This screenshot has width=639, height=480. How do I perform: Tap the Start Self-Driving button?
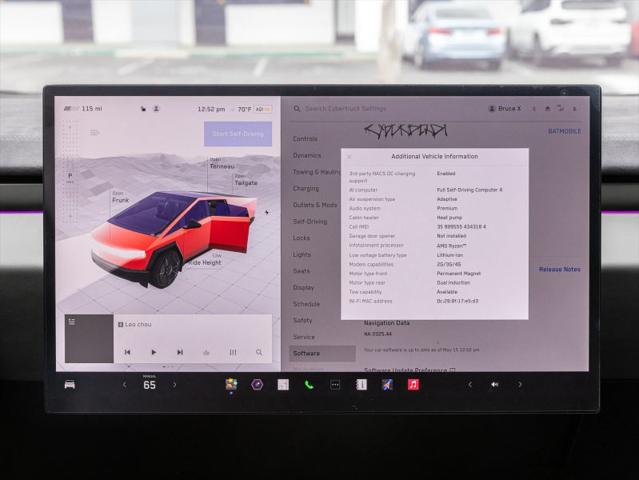(x=238, y=134)
